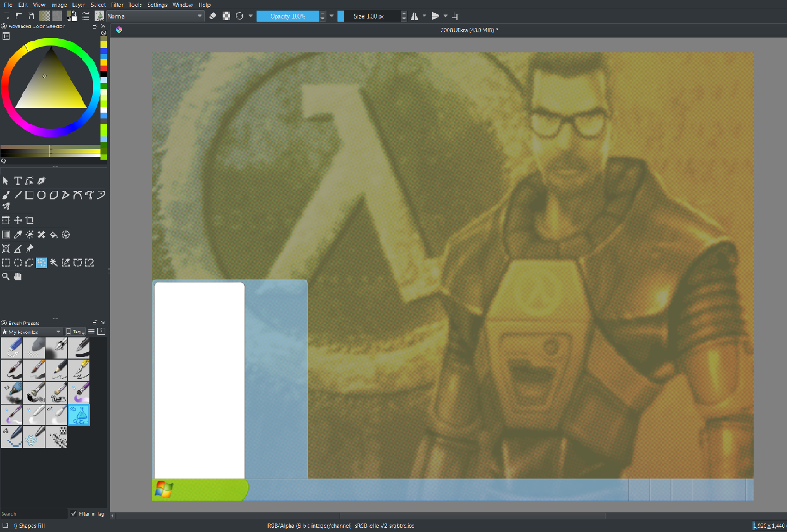The width and height of the screenshot is (787, 532).
Task: Open the File menu
Action: point(8,5)
